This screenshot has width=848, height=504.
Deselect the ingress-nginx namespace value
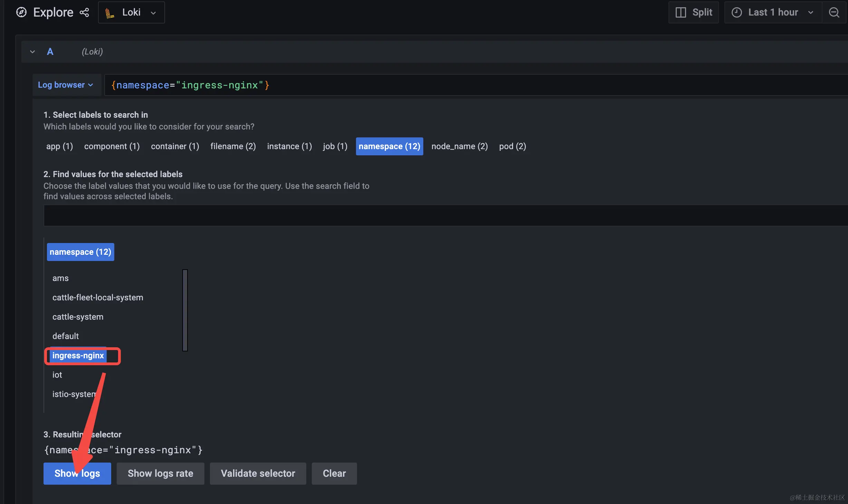pyautogui.click(x=78, y=356)
